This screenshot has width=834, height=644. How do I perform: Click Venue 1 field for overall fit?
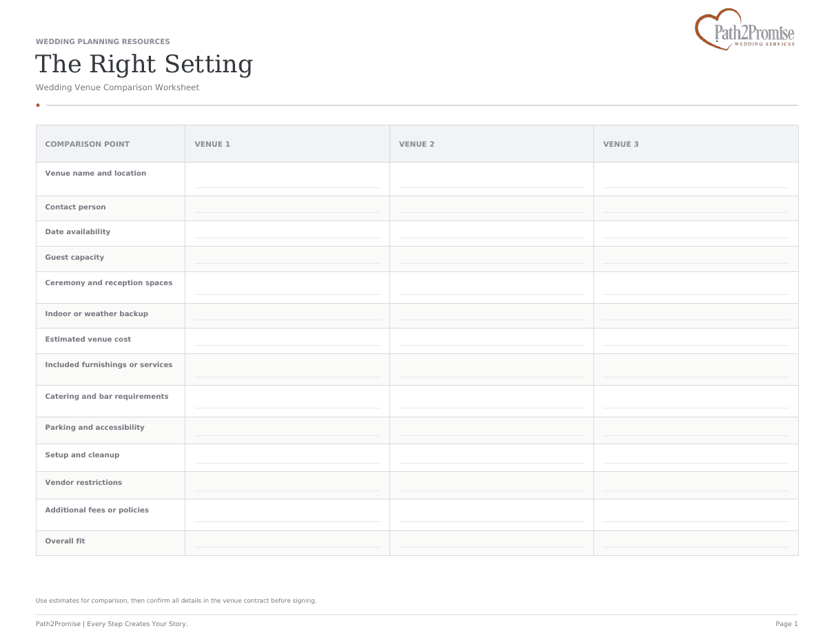pyautogui.click(x=287, y=543)
